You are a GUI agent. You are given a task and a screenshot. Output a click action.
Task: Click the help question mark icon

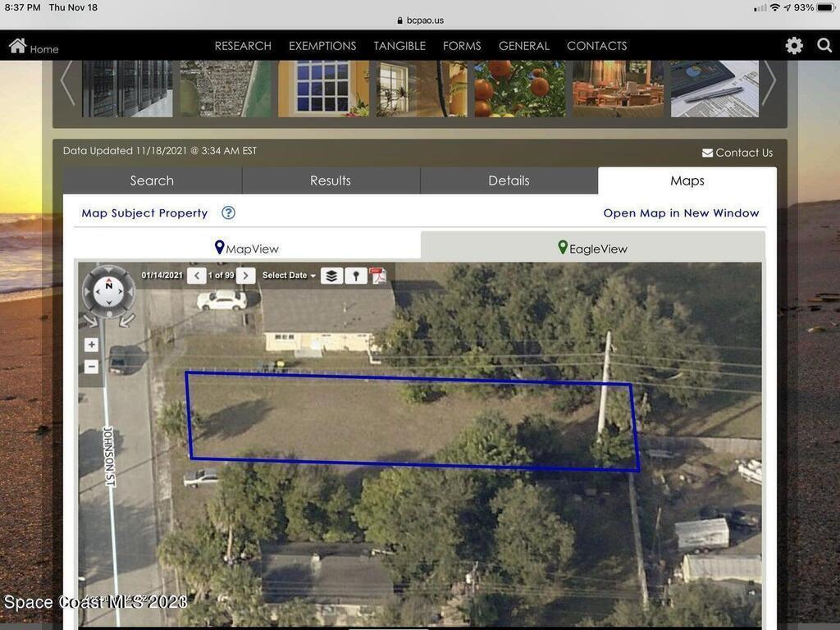tap(228, 212)
